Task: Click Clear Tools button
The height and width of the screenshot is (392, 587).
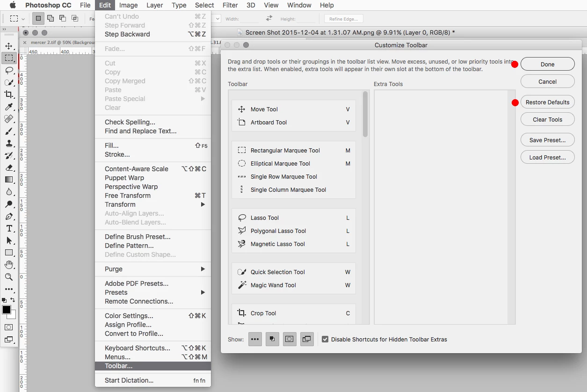Action: click(x=547, y=119)
